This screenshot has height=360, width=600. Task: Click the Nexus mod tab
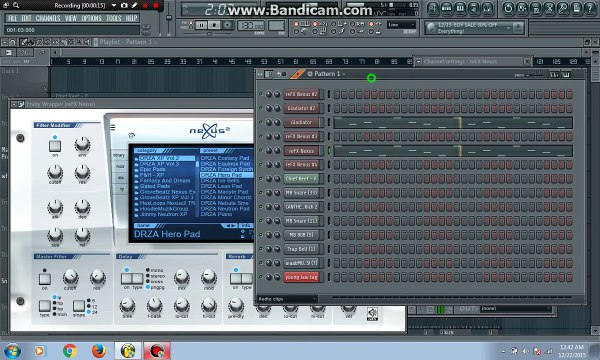coord(120,166)
